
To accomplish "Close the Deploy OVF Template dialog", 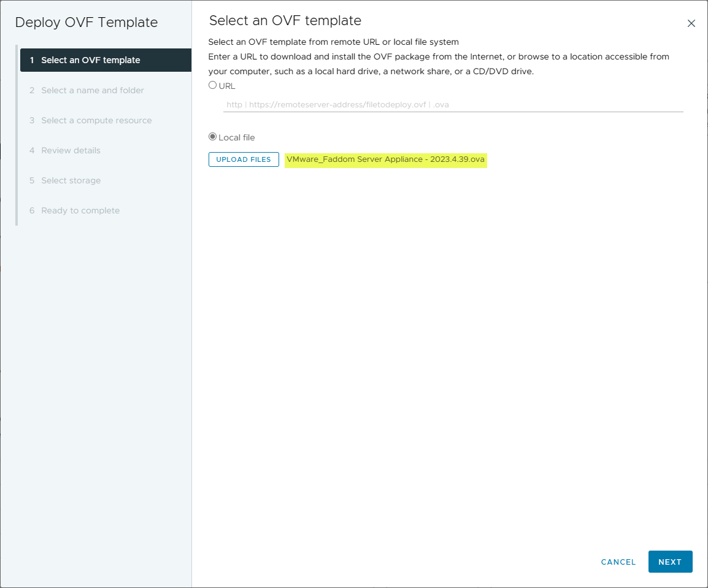I will tap(691, 23).
